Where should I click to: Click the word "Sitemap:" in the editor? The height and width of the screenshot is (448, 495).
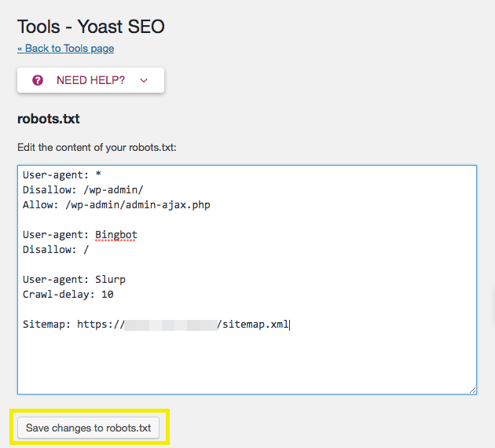[46, 324]
